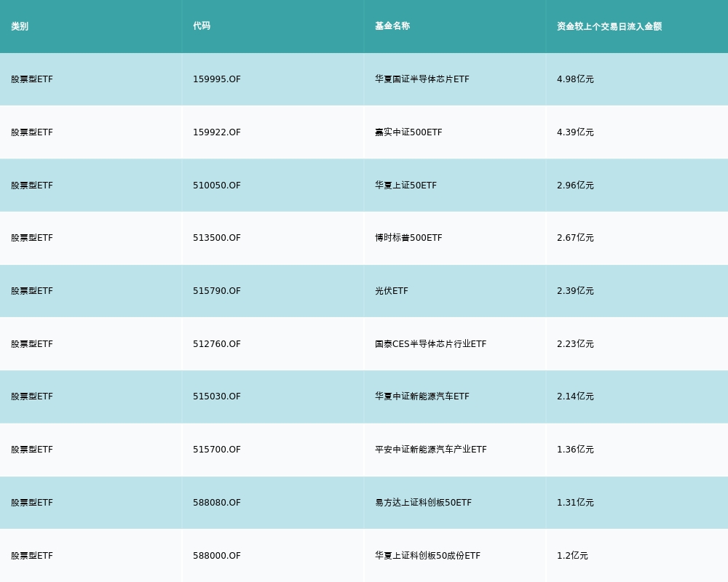Open 华夏上证50ETF row
This screenshot has width=728, height=582.
click(364, 186)
